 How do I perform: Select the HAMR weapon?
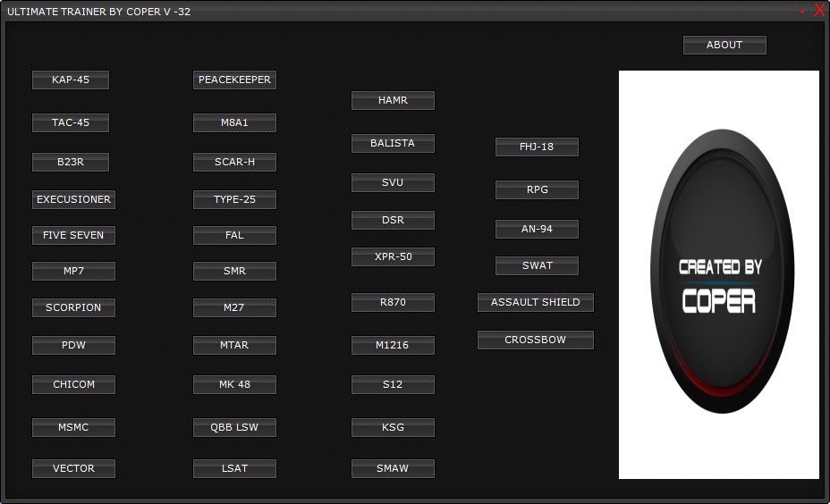tap(393, 100)
